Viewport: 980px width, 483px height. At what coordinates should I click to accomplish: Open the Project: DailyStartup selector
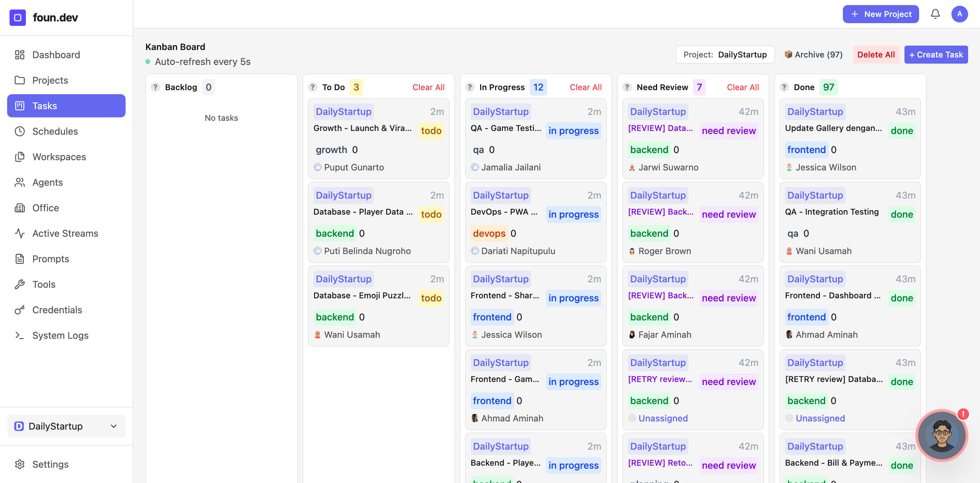pos(725,55)
